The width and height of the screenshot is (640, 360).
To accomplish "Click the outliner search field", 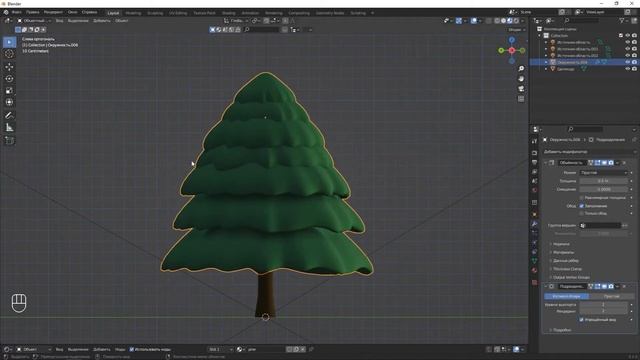I will (582, 20).
